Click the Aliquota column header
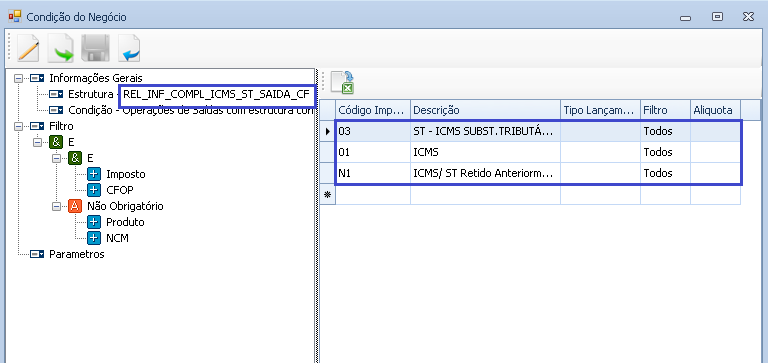 [x=715, y=110]
